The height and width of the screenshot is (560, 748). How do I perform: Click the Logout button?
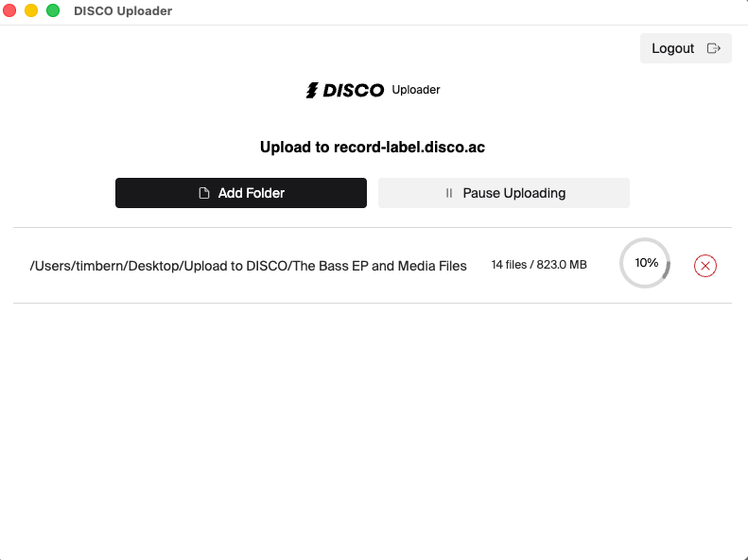pyautogui.click(x=686, y=48)
